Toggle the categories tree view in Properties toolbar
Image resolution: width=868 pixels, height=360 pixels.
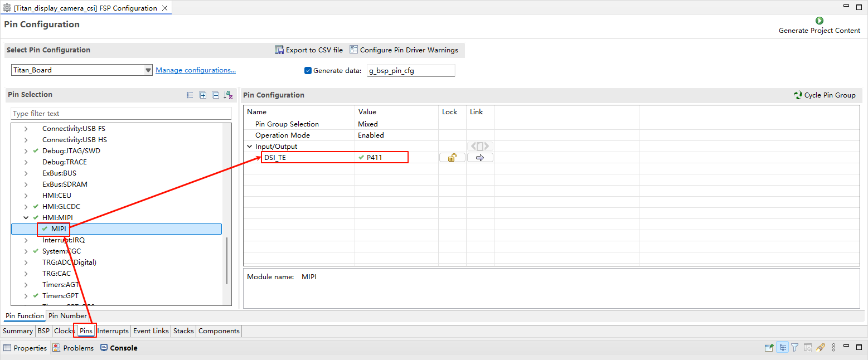[783, 348]
